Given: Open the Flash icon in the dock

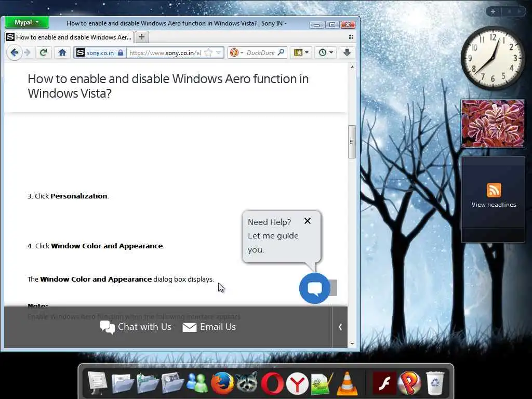Looking at the screenshot, I should click(384, 383).
